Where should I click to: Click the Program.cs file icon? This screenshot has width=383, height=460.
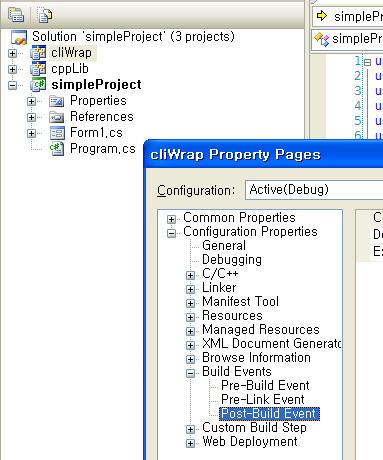pos(57,149)
